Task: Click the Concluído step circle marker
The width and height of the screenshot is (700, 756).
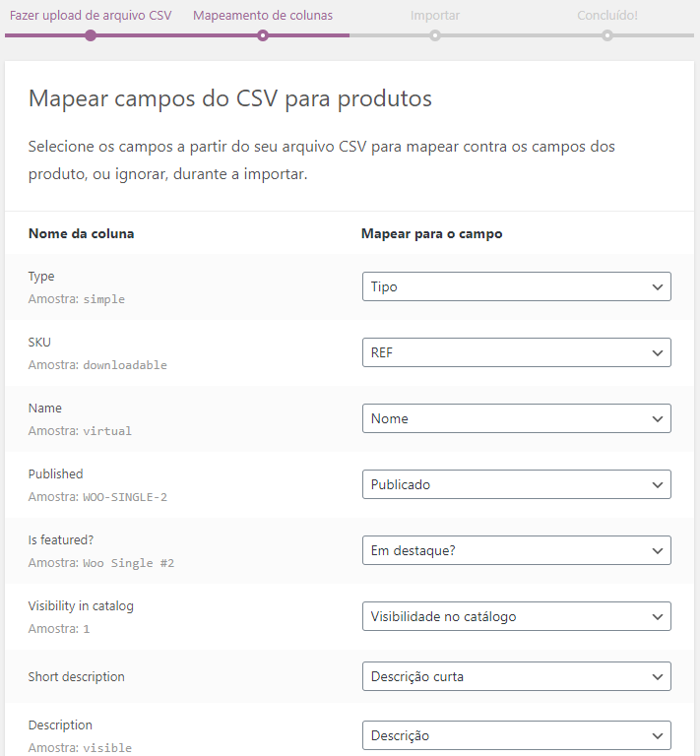Action: coord(607,35)
